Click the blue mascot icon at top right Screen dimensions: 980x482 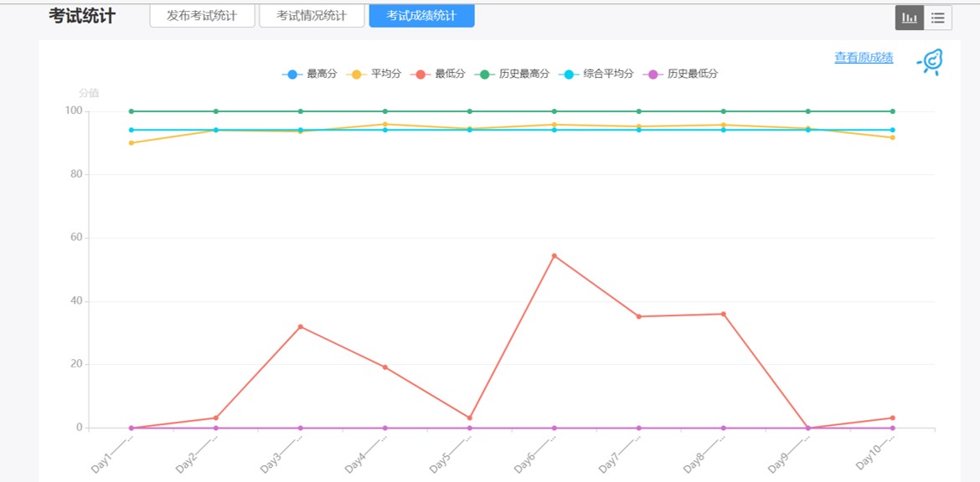point(931,62)
